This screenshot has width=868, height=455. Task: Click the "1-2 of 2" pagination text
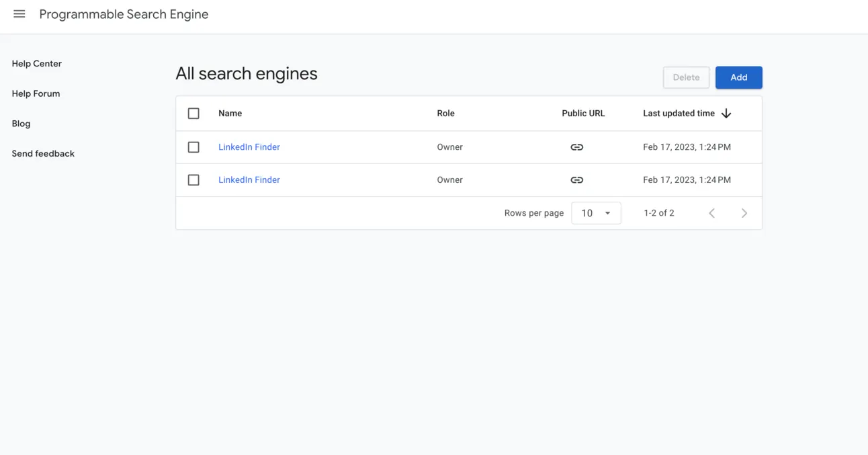(x=658, y=213)
